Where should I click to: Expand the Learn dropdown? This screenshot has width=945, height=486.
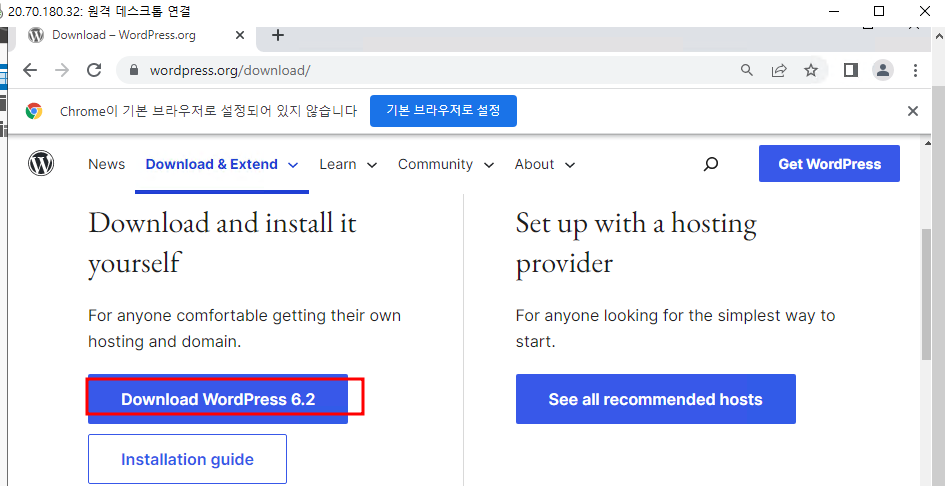click(348, 164)
